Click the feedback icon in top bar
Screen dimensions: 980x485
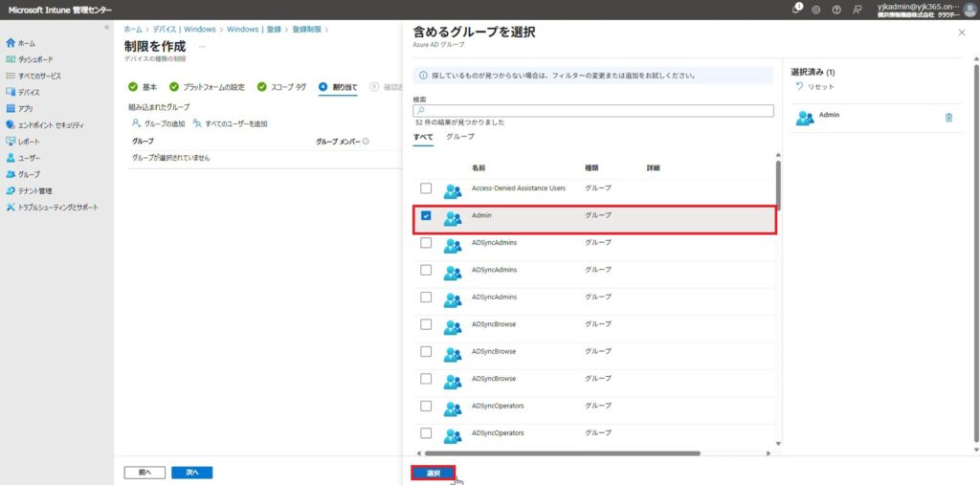857,10
